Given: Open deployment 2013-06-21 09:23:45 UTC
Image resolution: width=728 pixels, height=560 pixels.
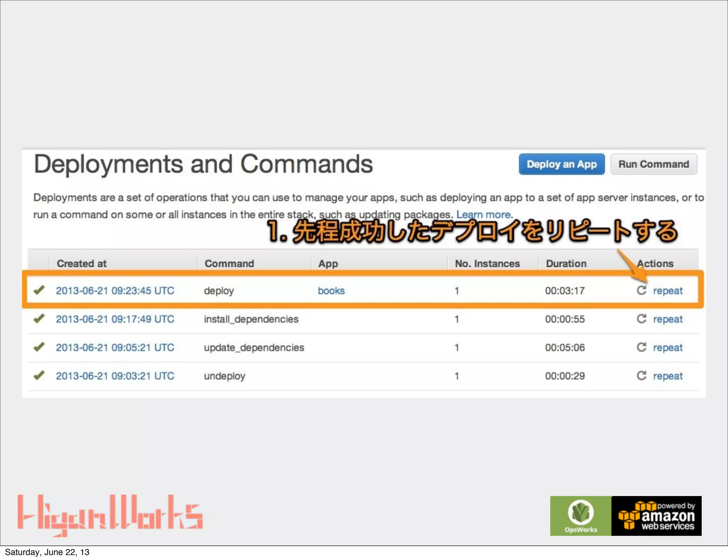Looking at the screenshot, I should 115,291.
